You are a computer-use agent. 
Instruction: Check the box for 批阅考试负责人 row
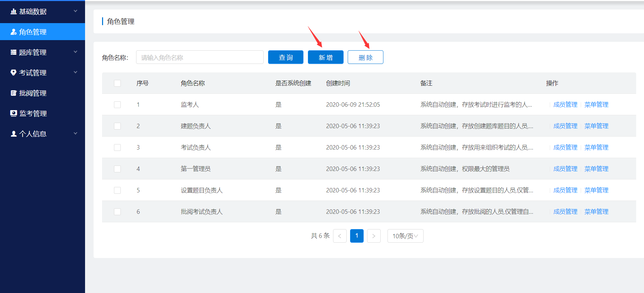(x=117, y=212)
